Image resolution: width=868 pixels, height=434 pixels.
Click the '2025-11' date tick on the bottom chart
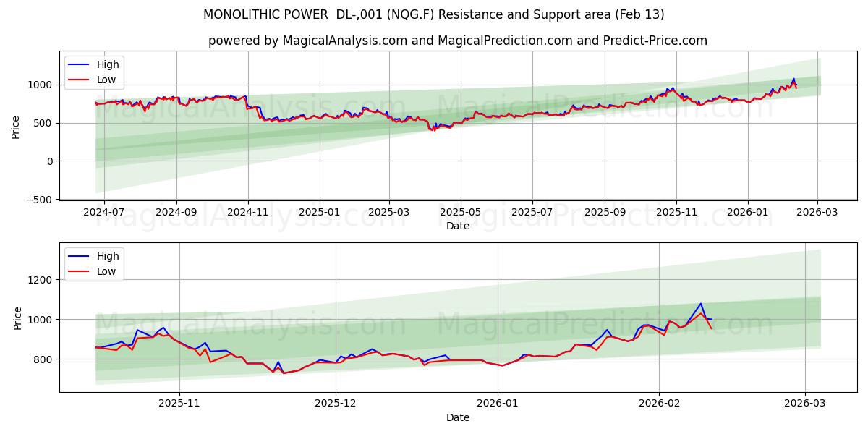(179, 404)
